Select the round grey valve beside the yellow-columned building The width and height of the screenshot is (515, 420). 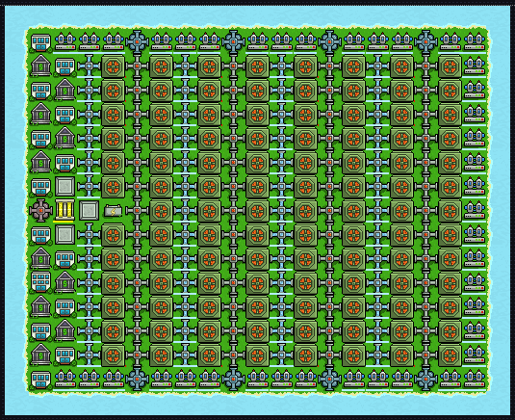(40, 210)
